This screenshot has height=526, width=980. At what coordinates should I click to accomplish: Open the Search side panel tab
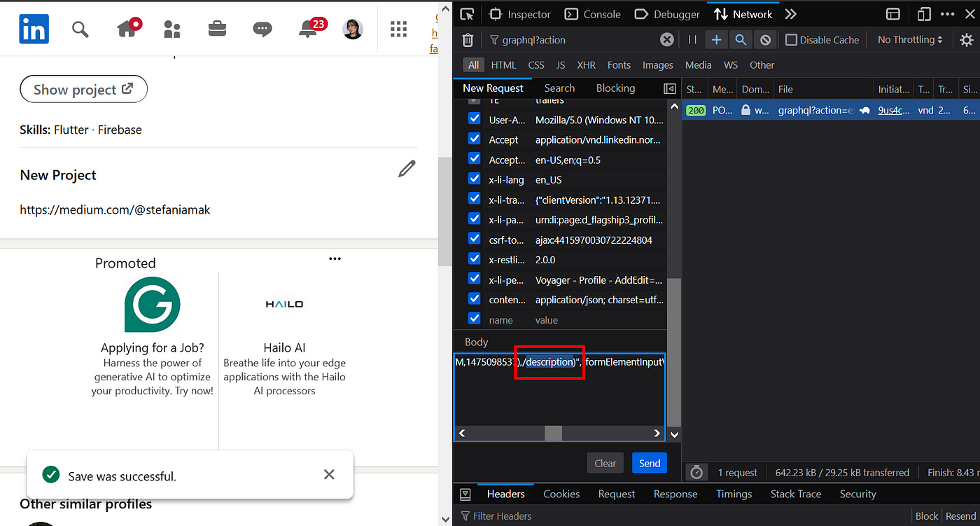(x=559, y=88)
